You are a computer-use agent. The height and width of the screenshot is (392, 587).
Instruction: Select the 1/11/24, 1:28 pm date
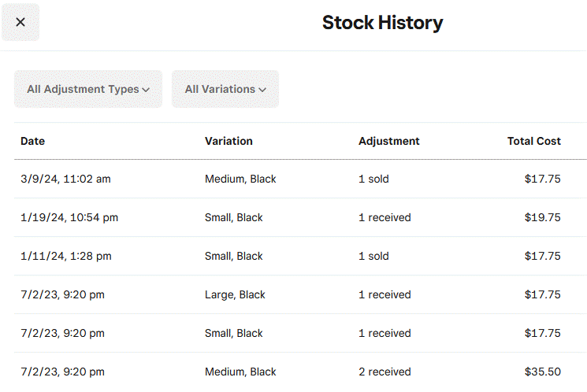66,256
